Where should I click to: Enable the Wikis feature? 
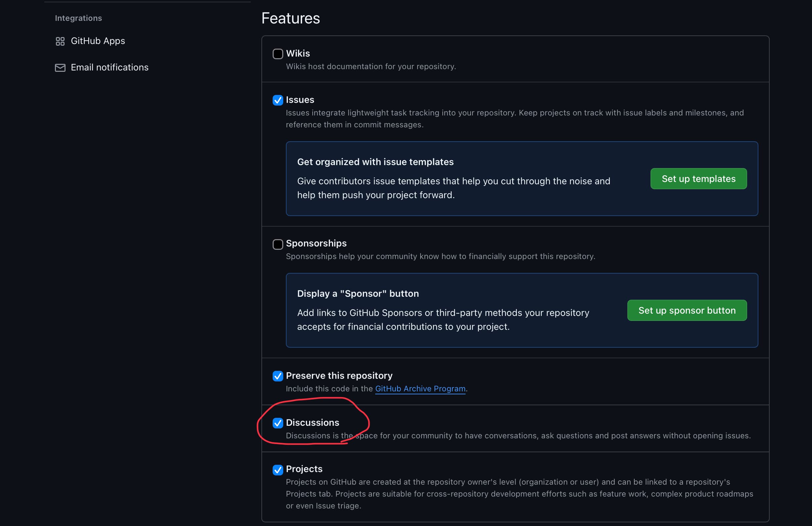click(x=278, y=54)
